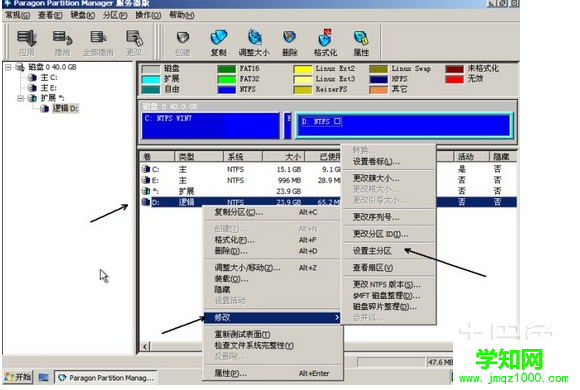Open the 操作(O) menu
The image size is (580, 390).
click(x=148, y=15)
